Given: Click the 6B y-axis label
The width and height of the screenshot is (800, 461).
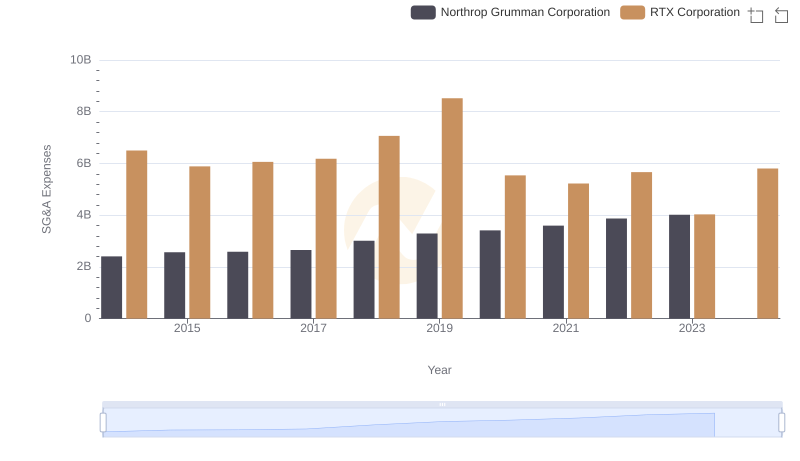Looking at the screenshot, I should point(84,163).
